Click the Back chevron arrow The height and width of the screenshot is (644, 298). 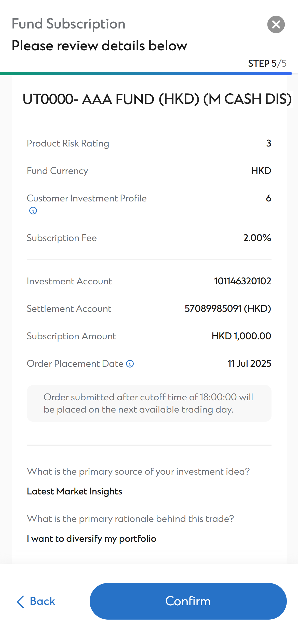[x=20, y=601]
